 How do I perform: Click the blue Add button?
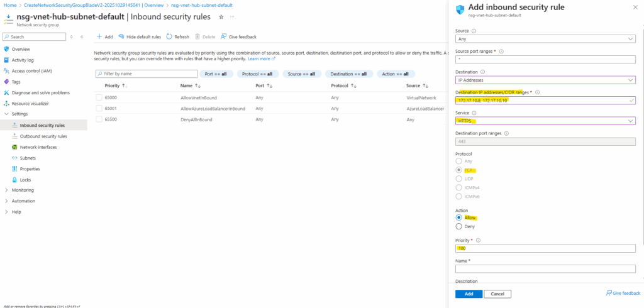click(469, 294)
